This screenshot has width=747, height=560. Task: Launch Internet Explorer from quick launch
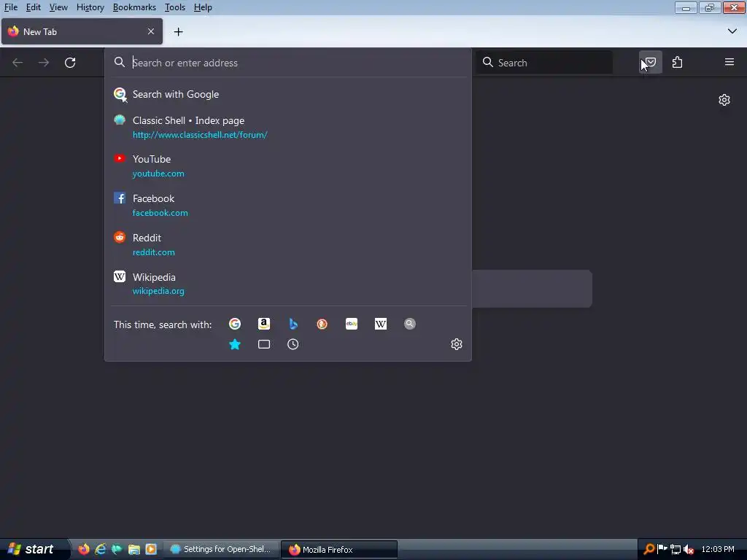101,549
